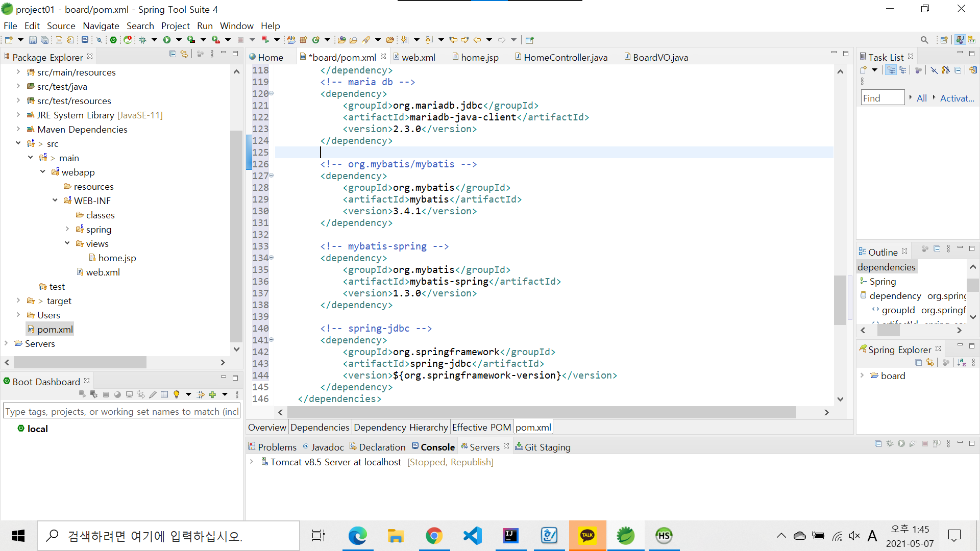Click the Activat... link in Task List

click(957, 98)
